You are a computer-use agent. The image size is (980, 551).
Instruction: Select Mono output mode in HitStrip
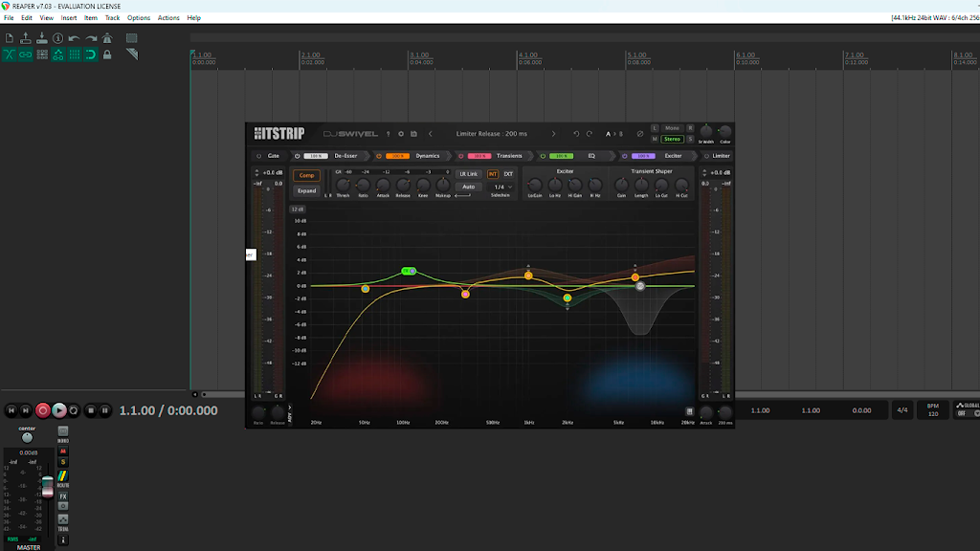672,128
